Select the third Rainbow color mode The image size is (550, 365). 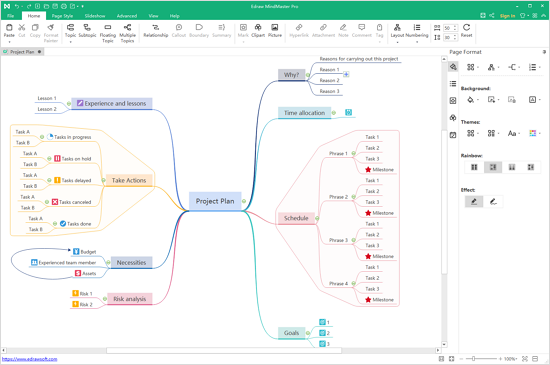click(x=512, y=167)
